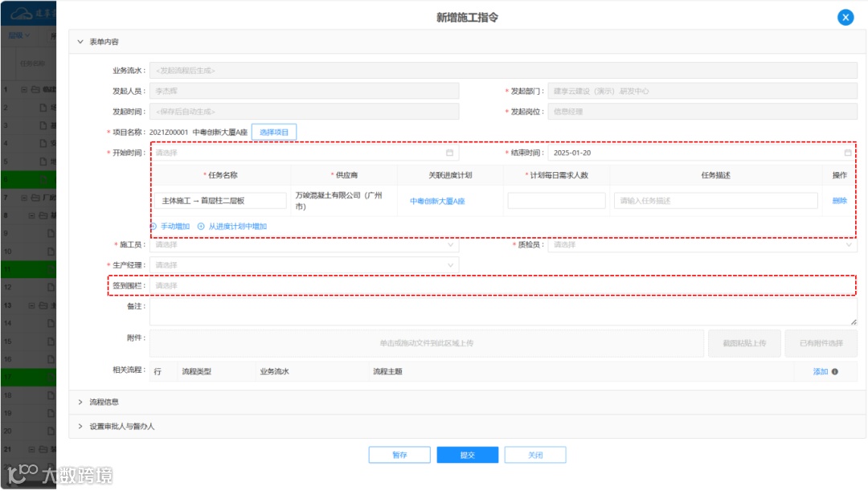
Task: Click info icon next to 添加
Action: pos(835,372)
